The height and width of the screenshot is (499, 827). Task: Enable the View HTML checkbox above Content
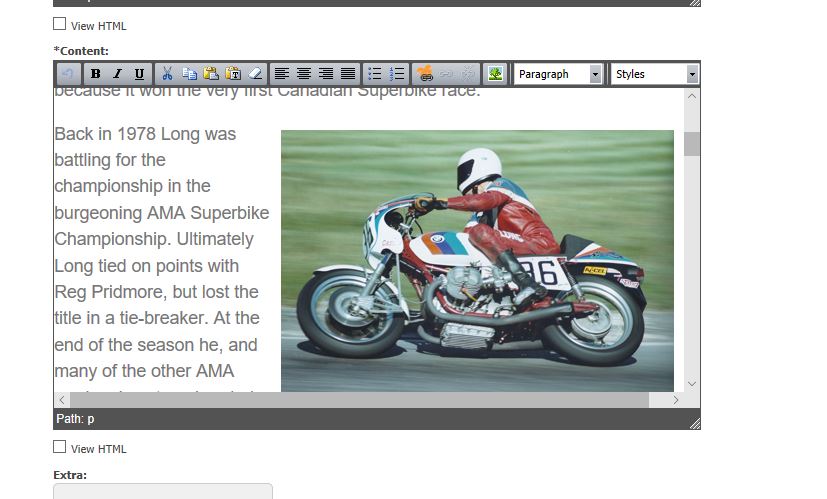pyautogui.click(x=60, y=24)
